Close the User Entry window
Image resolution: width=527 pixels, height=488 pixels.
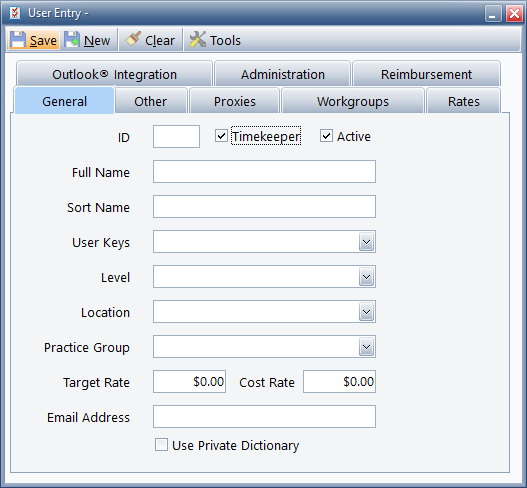click(x=514, y=14)
